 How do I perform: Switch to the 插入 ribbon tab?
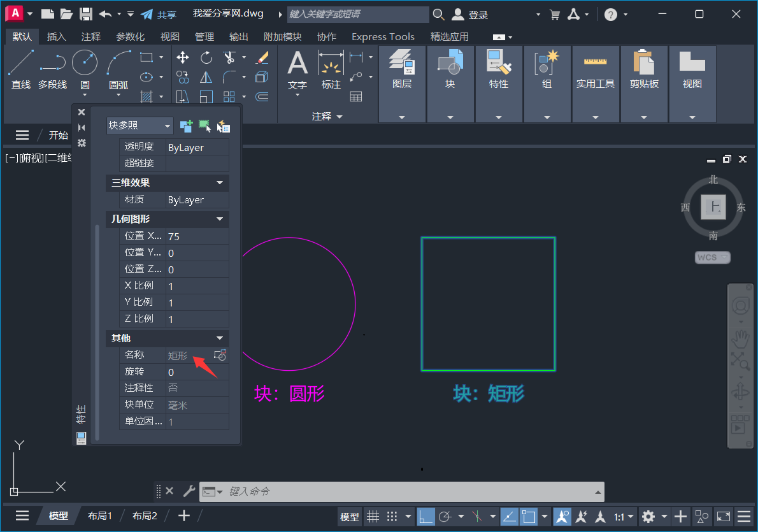(56, 37)
